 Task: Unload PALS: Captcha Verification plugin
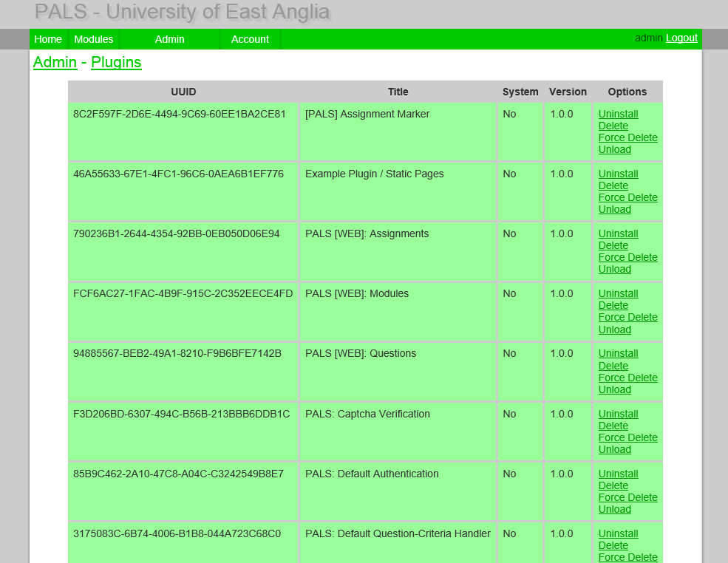(x=614, y=449)
